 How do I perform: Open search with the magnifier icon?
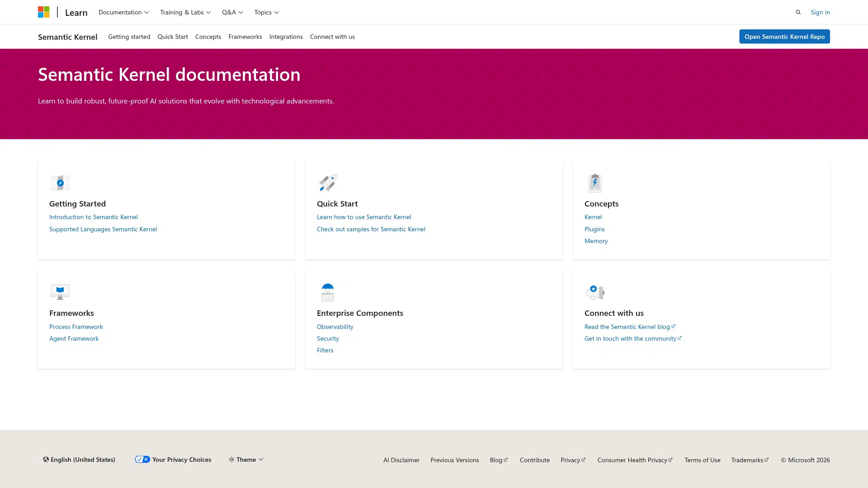point(798,12)
